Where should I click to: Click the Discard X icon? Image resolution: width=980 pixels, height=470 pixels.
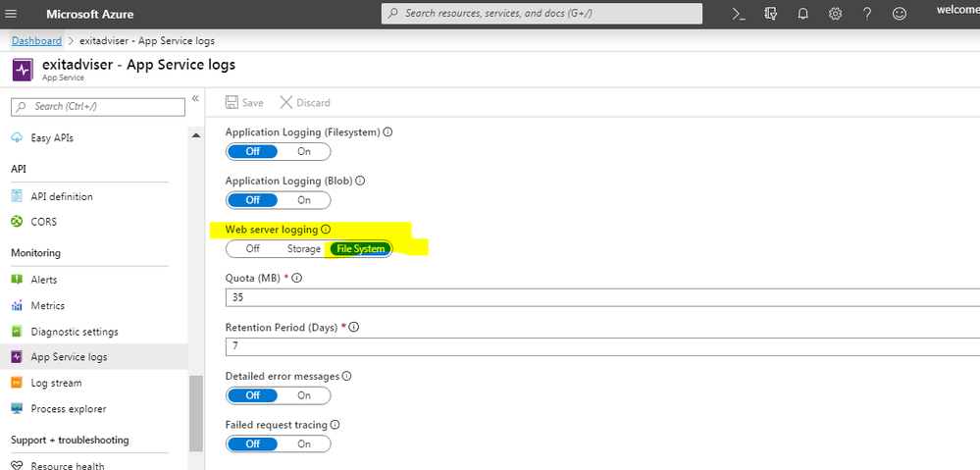point(286,102)
